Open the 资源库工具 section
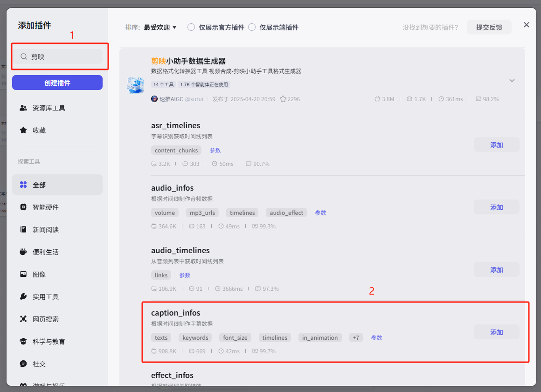 point(57,108)
